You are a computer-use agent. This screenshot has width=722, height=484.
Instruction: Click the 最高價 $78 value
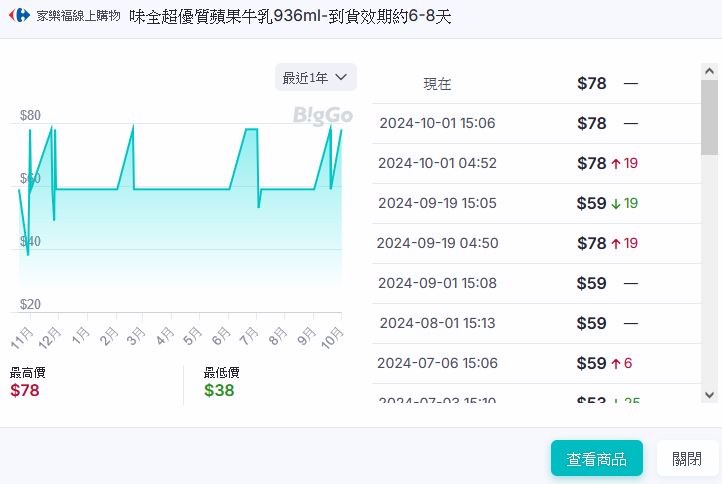(25, 390)
